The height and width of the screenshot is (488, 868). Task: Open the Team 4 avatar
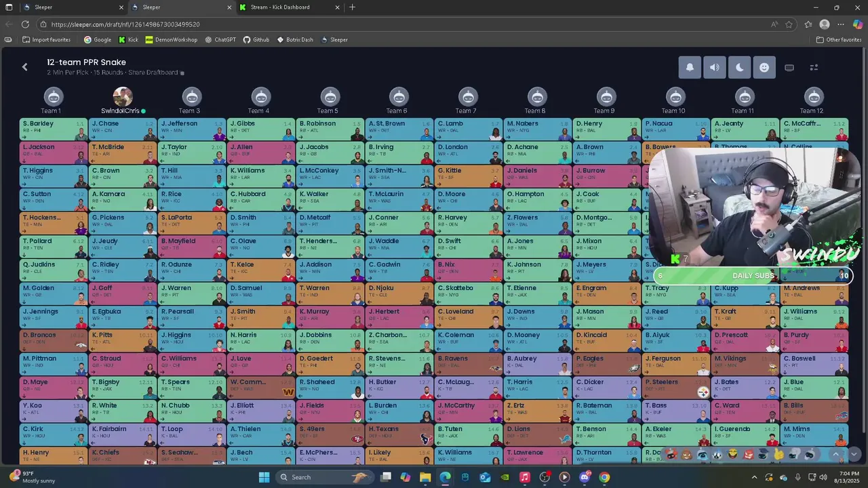(261, 97)
